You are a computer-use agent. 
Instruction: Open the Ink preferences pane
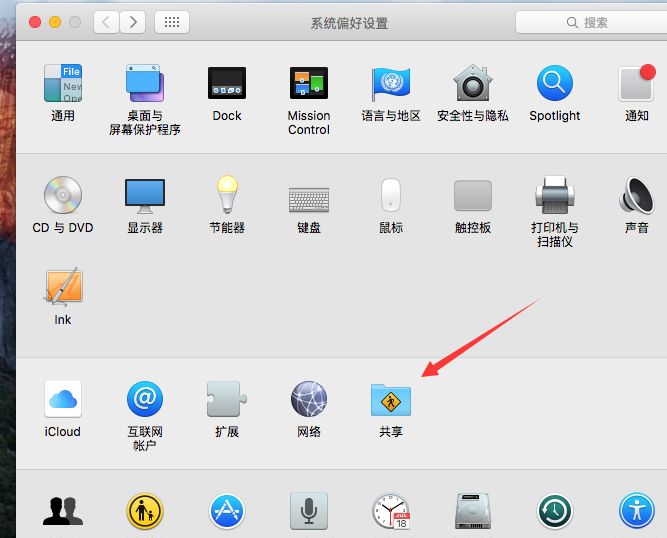tap(63, 287)
